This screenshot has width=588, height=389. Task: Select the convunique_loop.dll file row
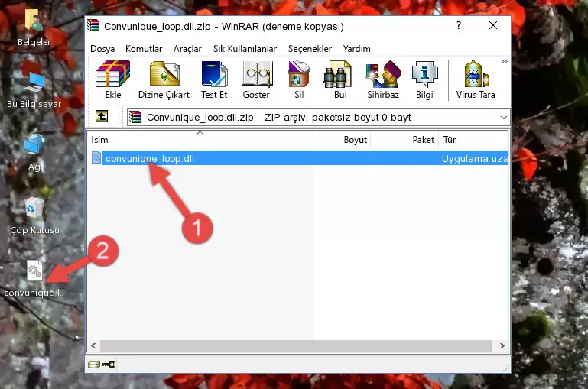click(x=299, y=158)
